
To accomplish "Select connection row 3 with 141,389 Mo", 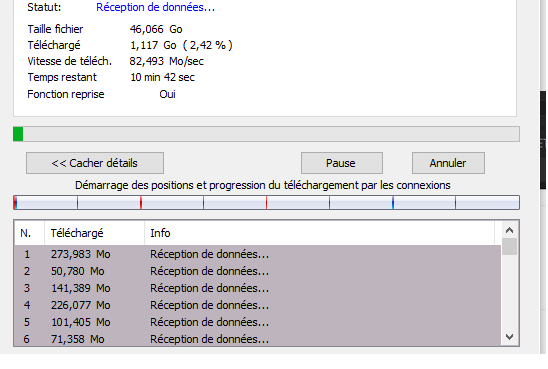I will pos(258,288).
